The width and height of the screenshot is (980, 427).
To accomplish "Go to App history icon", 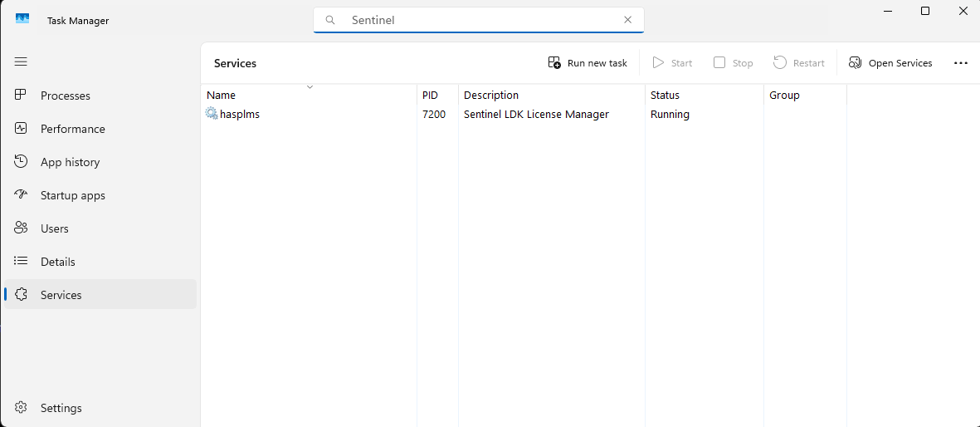I will click(x=22, y=162).
